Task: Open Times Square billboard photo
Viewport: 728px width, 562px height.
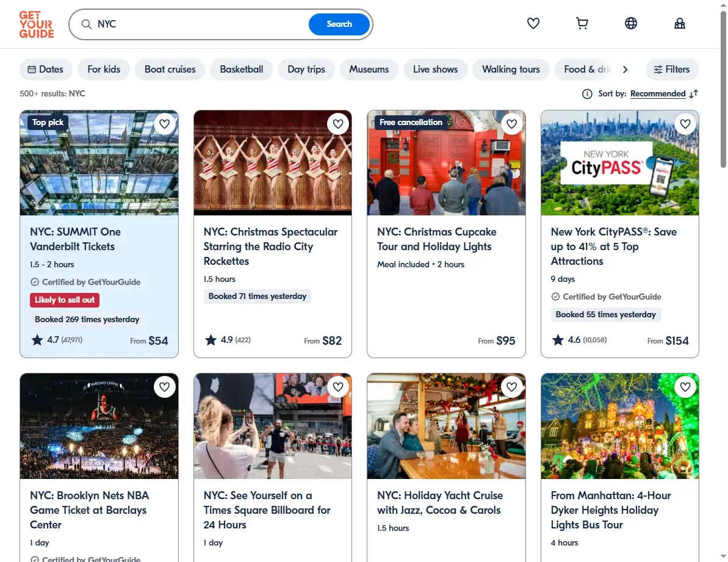Action: point(273,426)
